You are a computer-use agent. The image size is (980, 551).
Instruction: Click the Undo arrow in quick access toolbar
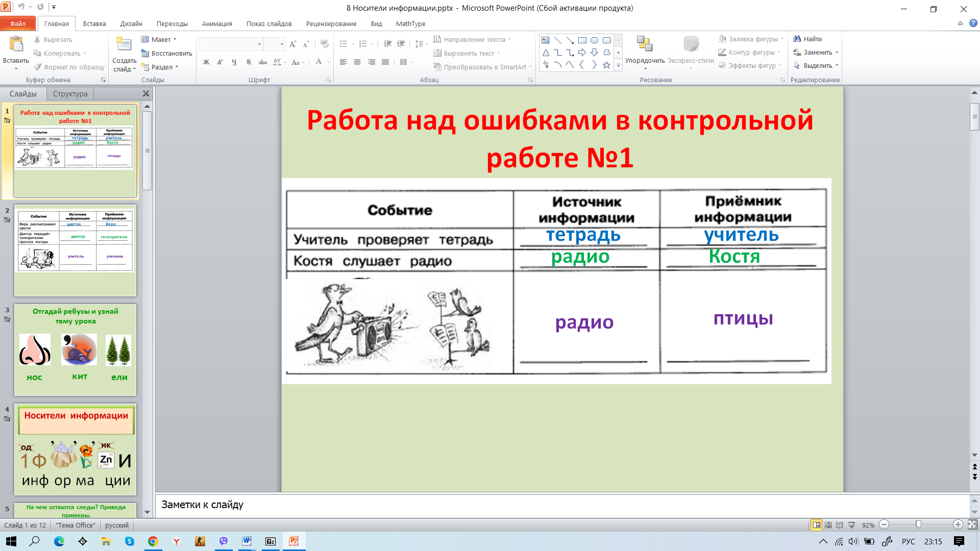click(x=21, y=7)
